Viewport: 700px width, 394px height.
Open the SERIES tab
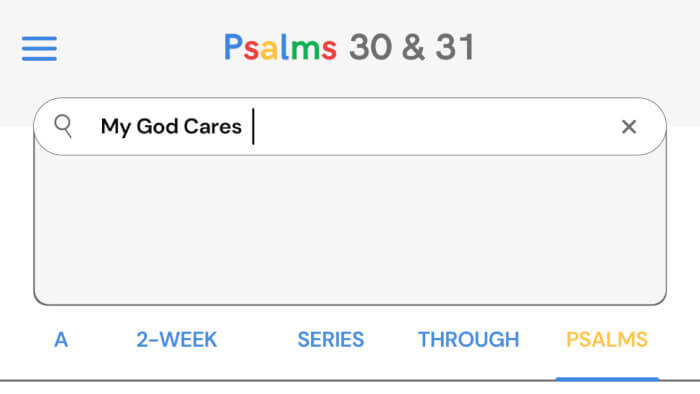pos(330,340)
